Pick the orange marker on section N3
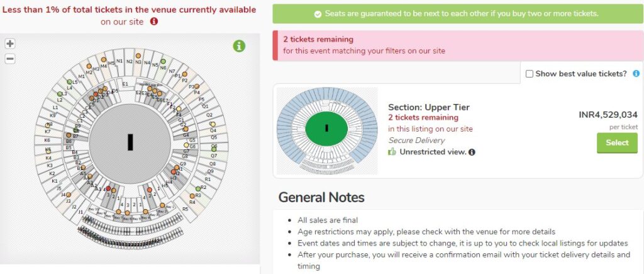This screenshot has width=644, height=274. (138, 55)
